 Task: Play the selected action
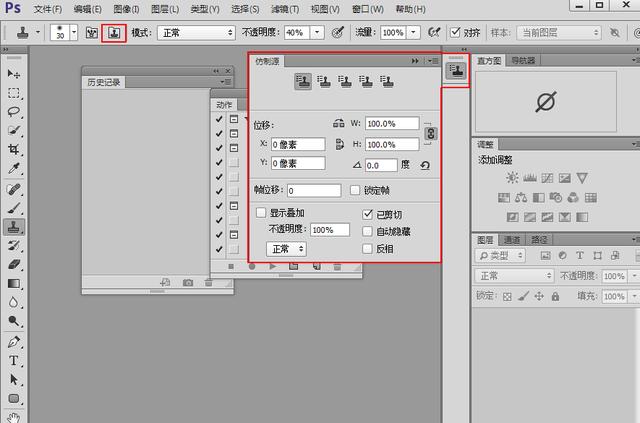[x=273, y=266]
